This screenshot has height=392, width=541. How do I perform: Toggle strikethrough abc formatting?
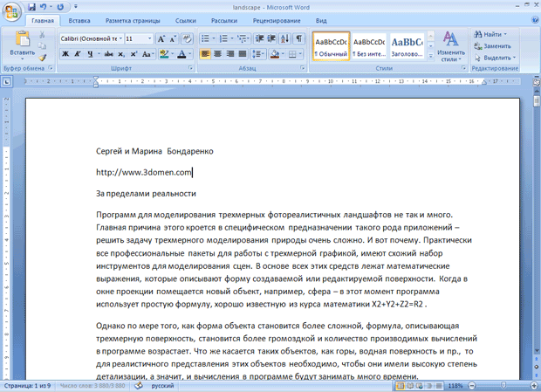coord(109,54)
